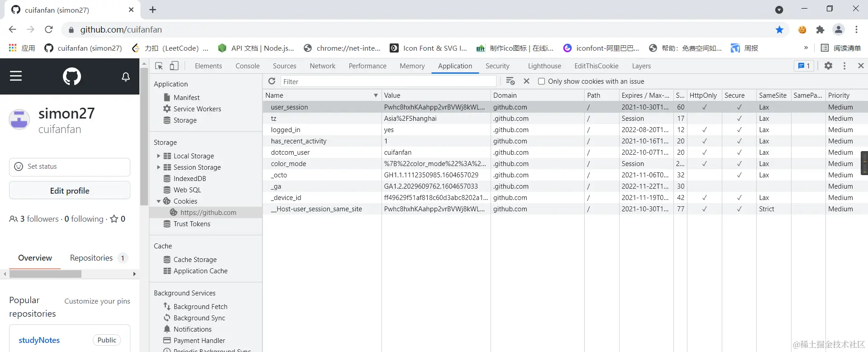Image resolution: width=868 pixels, height=352 pixels.
Task: Open the studyNotes repository link
Action: pos(39,340)
